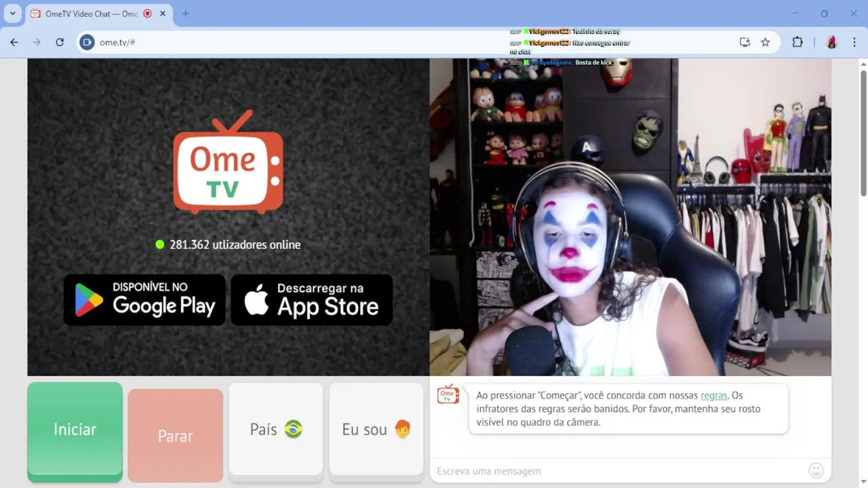Maximize the browser window
868x488 pixels.
click(825, 14)
